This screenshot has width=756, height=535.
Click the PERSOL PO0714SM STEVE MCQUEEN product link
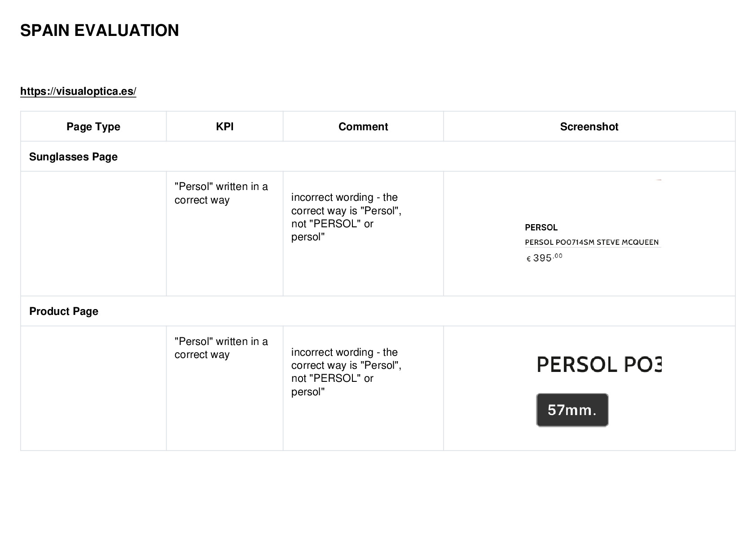tap(592, 242)
